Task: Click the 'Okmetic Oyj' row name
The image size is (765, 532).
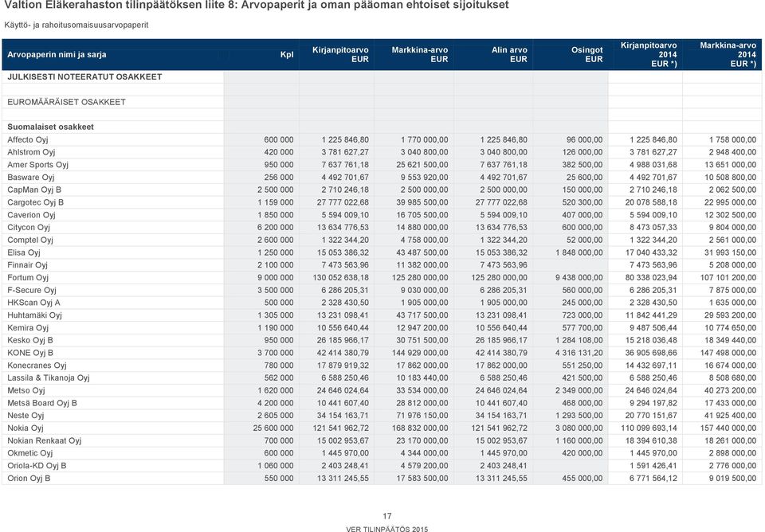Action: (29, 453)
